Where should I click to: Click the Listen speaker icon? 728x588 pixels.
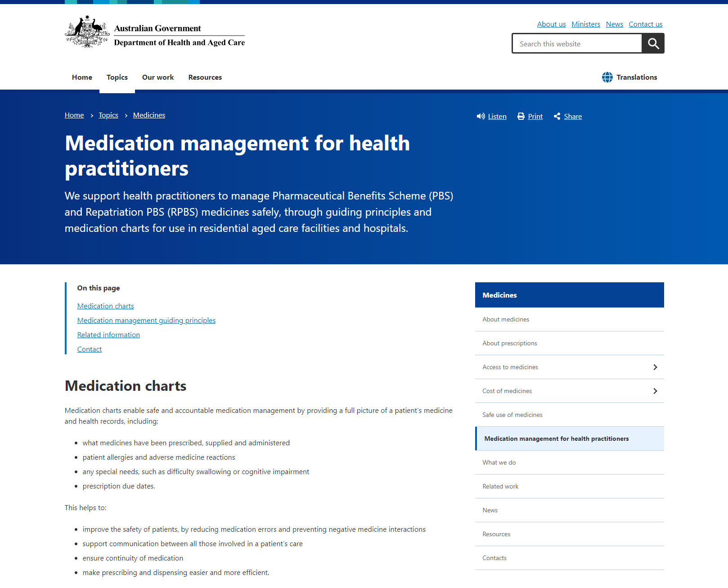(481, 117)
